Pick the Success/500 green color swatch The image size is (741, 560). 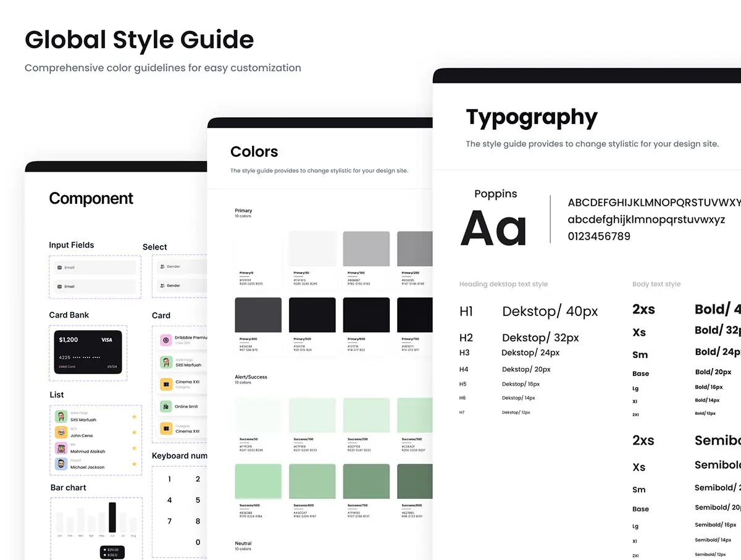click(x=258, y=482)
